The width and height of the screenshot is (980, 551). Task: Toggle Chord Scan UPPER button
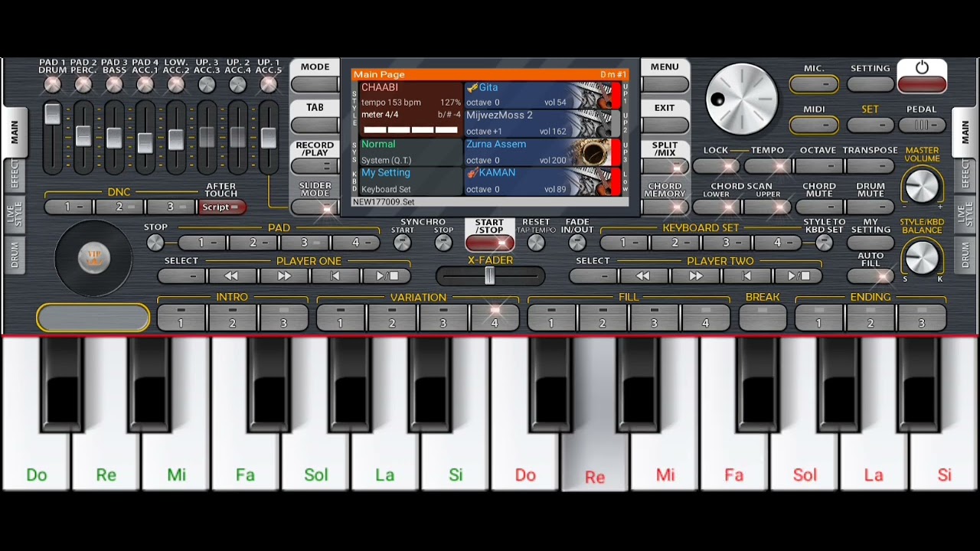[768, 207]
